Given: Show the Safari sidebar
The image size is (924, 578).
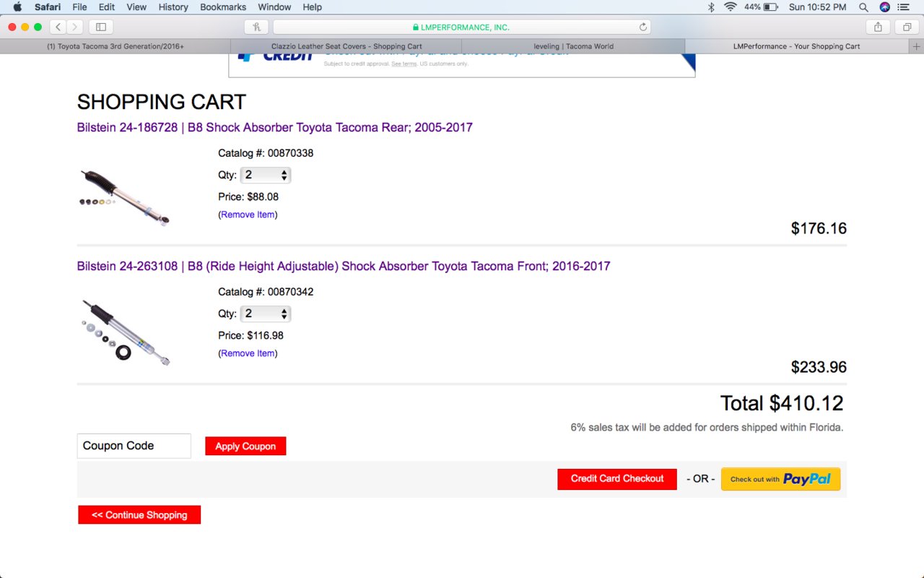Looking at the screenshot, I should pos(100,27).
